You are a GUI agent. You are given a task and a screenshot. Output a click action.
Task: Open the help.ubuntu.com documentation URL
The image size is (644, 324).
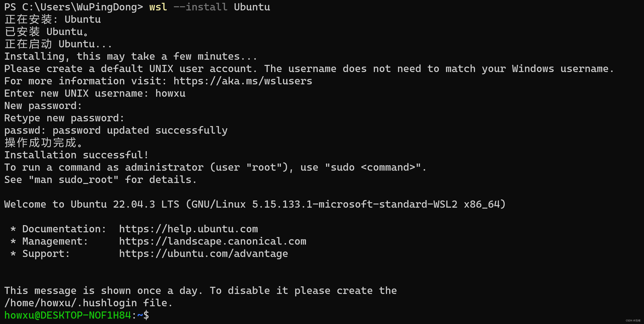click(x=188, y=229)
